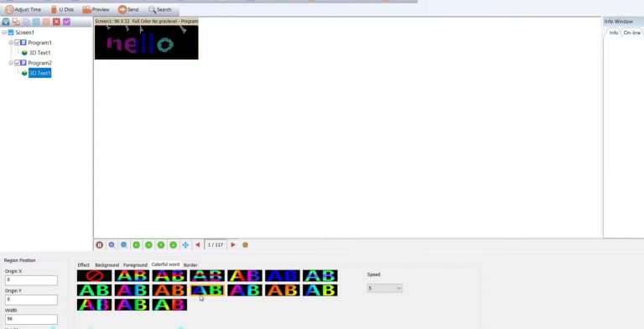Choose the all-green AB style starting row two
Viewport: 644px width, 329px height.
click(x=94, y=290)
